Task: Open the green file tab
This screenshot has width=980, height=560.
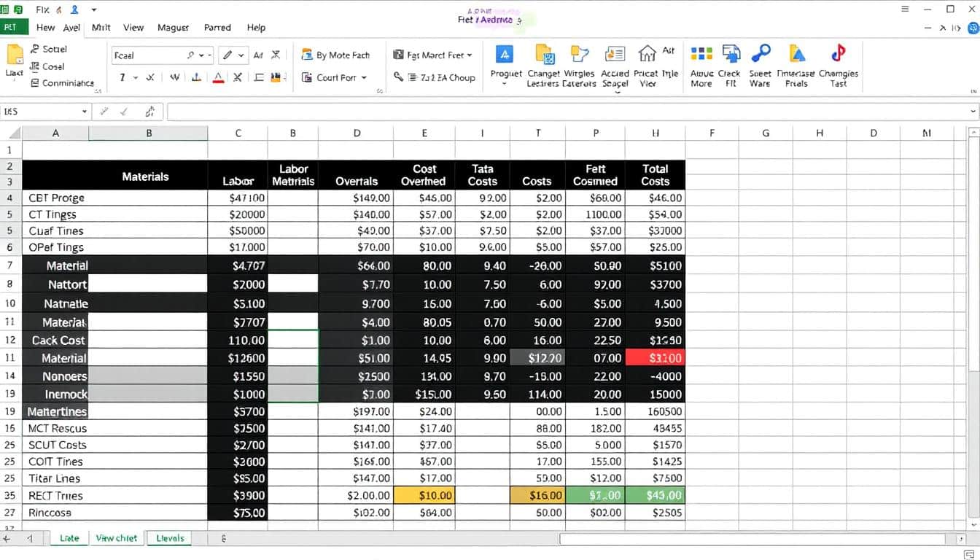Action: 14,27
